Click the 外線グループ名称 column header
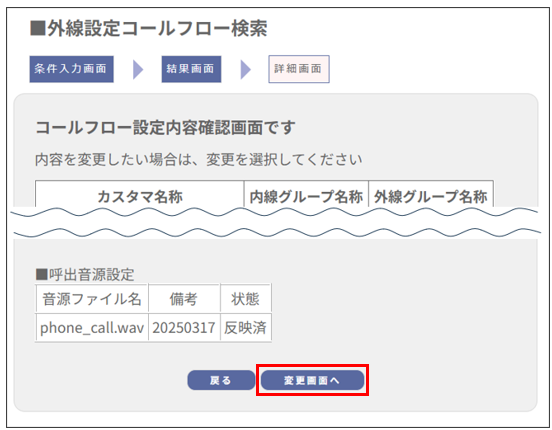 point(431,196)
